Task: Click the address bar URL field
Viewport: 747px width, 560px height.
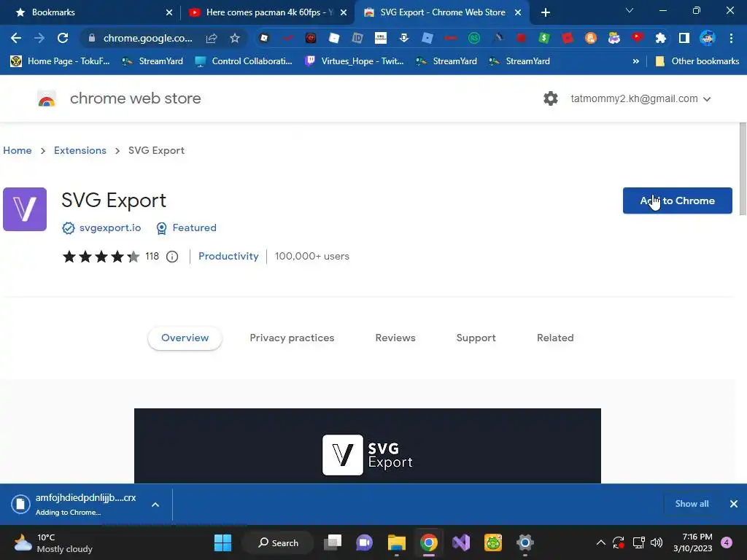Action: pyautogui.click(x=147, y=38)
